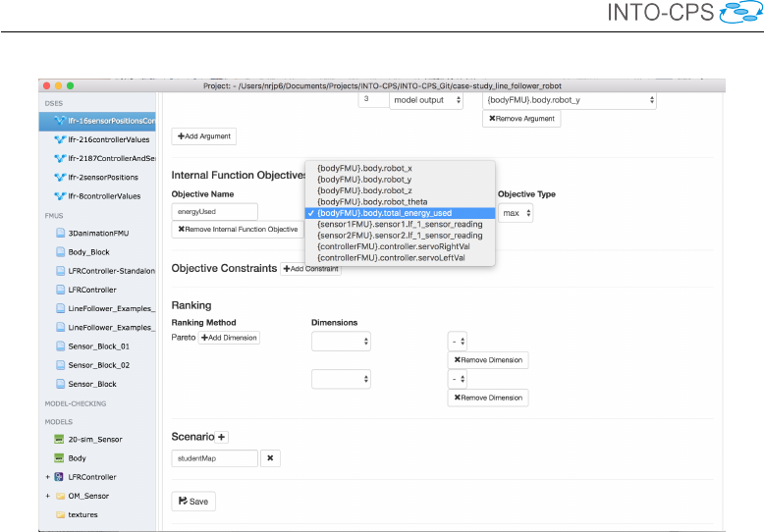Click the 20-sim_Sensor model icon

pyautogui.click(x=60, y=440)
